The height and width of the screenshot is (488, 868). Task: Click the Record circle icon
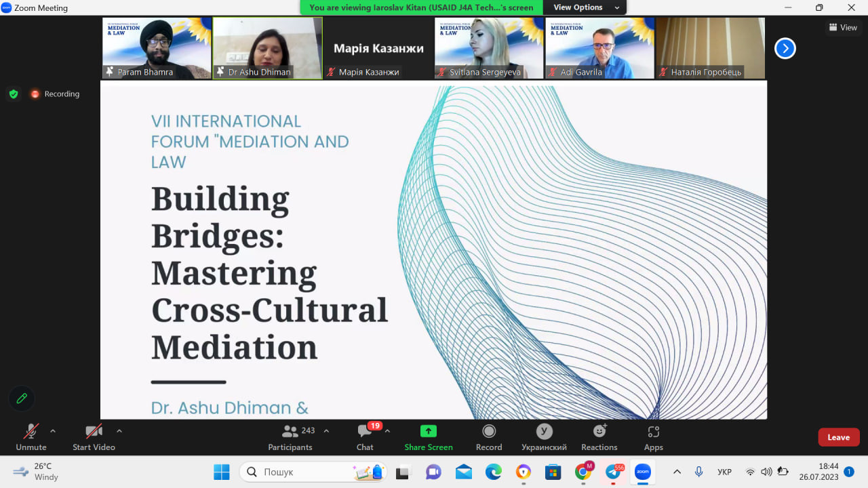(x=489, y=432)
